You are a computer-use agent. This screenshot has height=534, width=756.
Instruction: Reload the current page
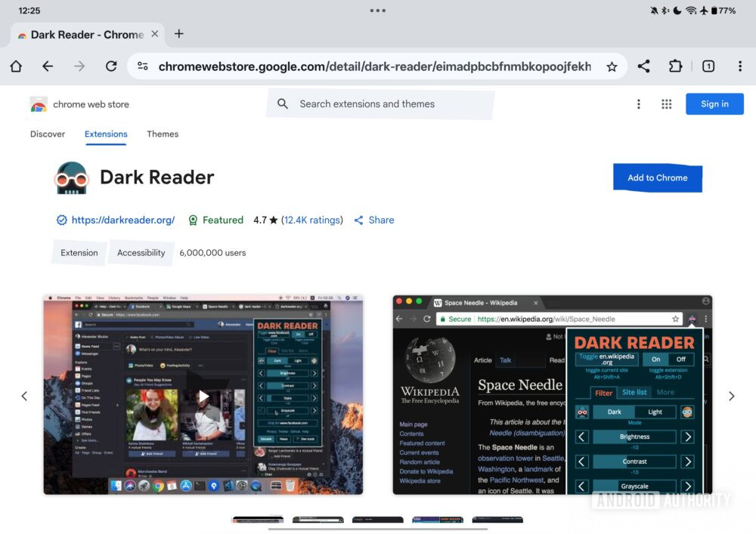110,66
